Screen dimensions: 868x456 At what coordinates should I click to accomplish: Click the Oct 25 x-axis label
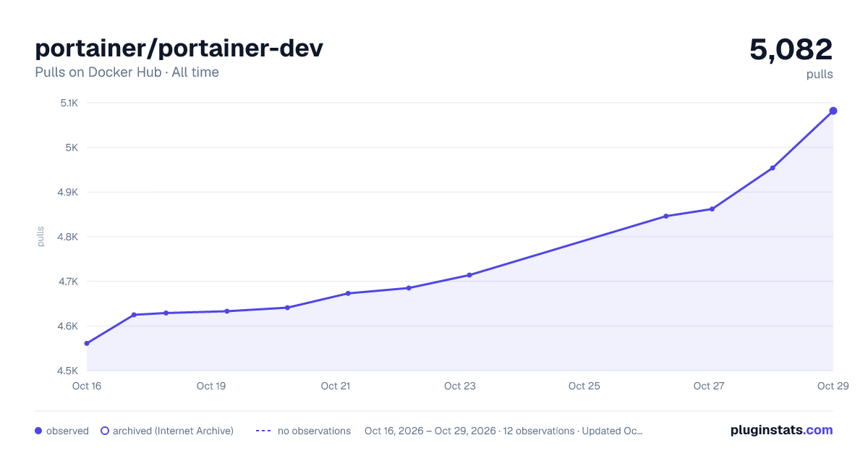[584, 386]
